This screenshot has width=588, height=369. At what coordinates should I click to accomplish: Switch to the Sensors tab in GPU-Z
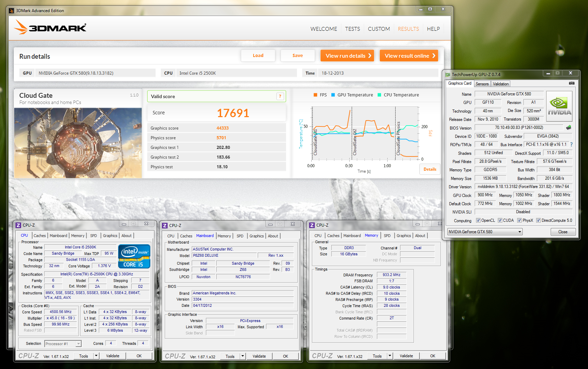[x=482, y=84]
